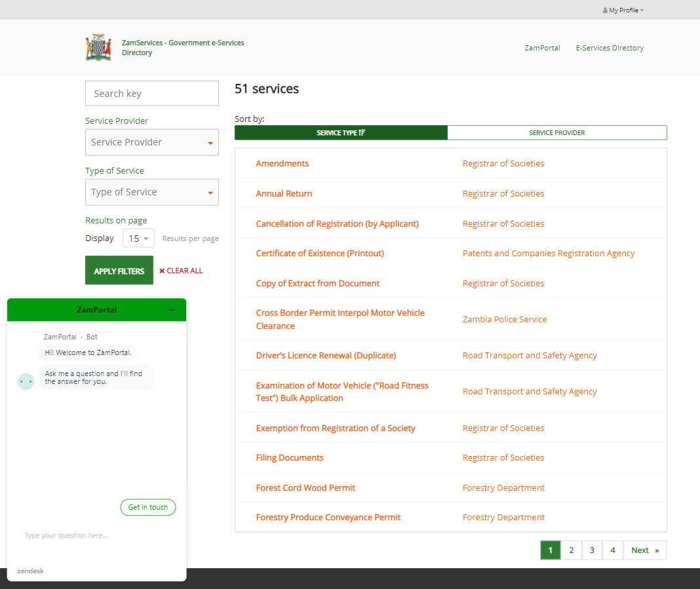The image size is (700, 589).
Task: Open Forest Cord Wood Permit service
Action: 305,487
